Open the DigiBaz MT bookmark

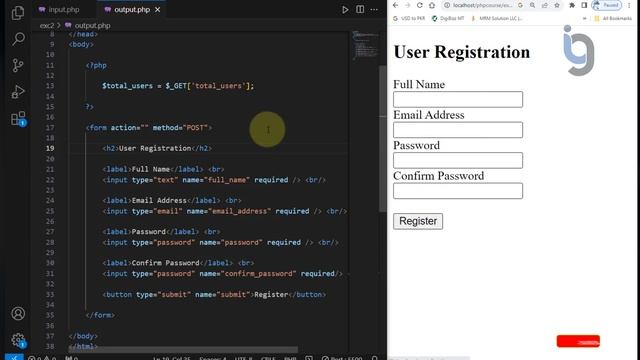pyautogui.click(x=448, y=18)
